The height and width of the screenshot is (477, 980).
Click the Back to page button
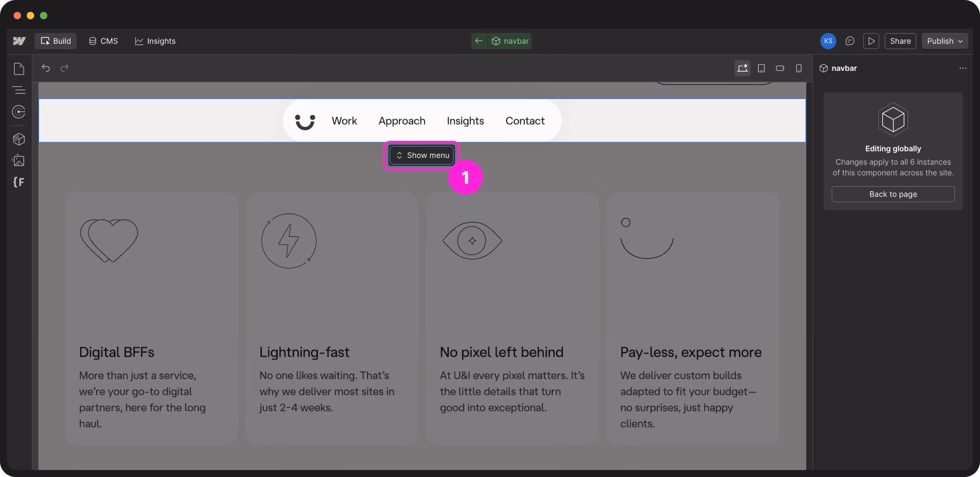[x=893, y=194]
